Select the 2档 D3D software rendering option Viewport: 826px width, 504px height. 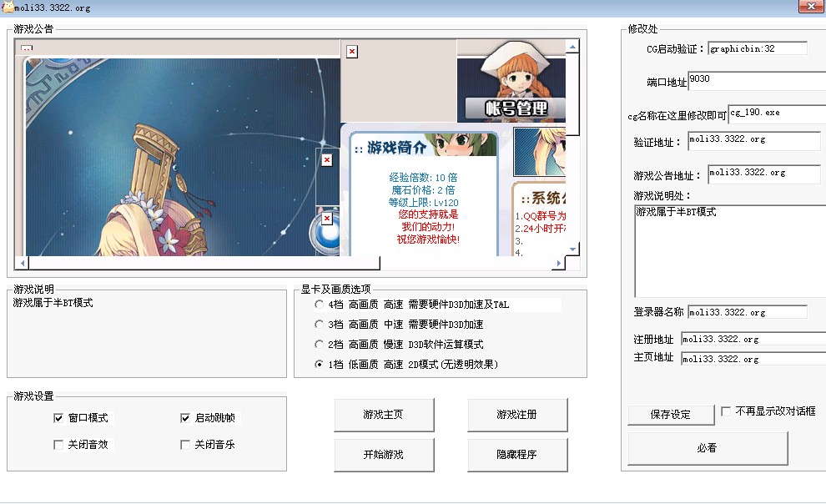320,345
